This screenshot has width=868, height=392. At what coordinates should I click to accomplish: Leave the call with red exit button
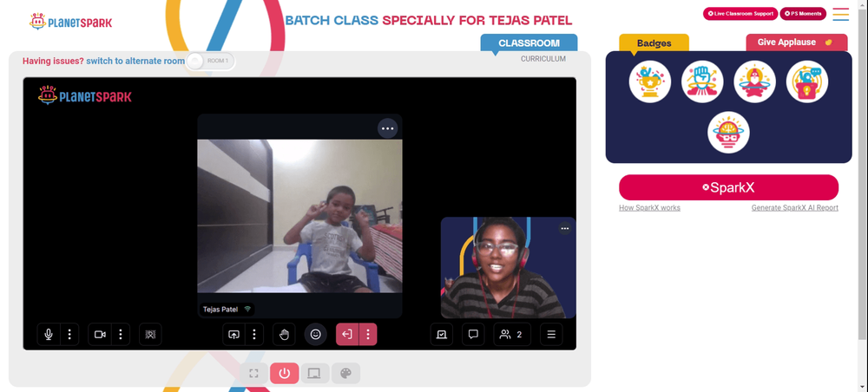347,335
